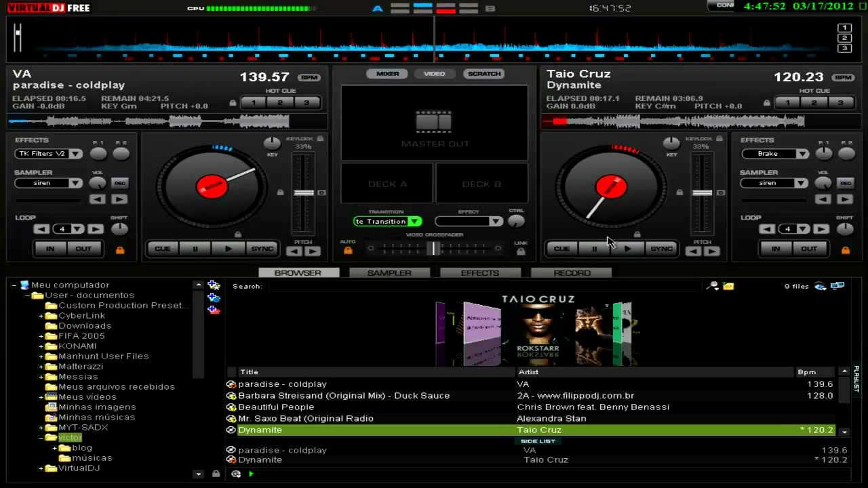Screen dimensions: 868x488
Task: Click the right deck hot cue lock icon
Action: [x=767, y=103]
